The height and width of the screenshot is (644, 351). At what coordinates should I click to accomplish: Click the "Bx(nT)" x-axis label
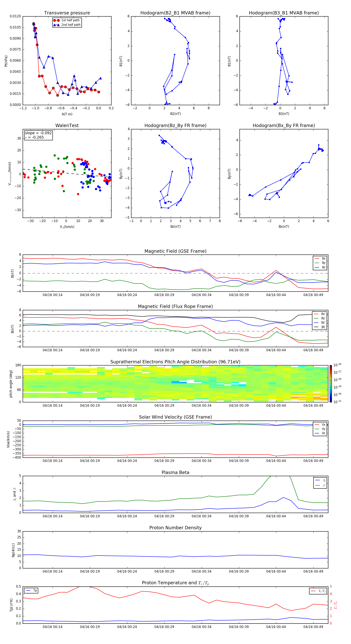pos(284,227)
